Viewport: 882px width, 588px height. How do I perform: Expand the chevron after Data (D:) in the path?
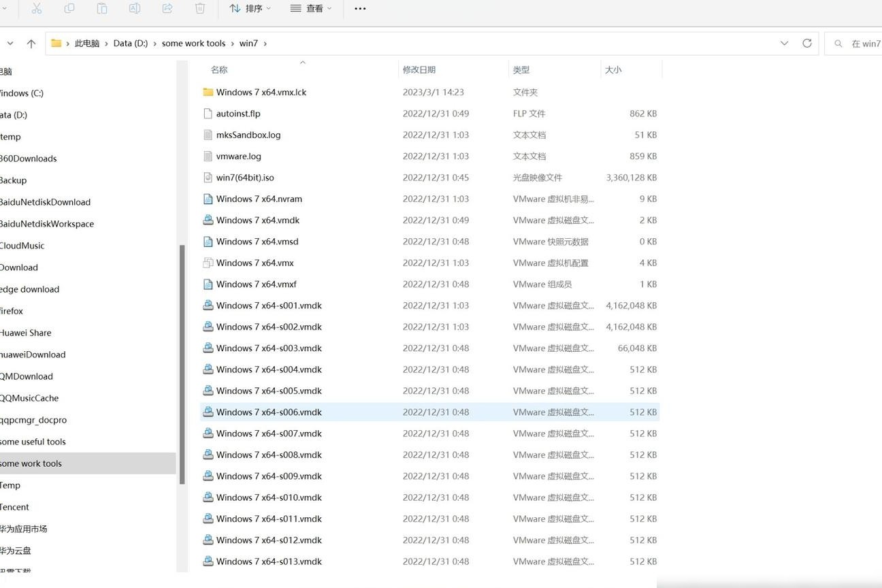coord(155,43)
